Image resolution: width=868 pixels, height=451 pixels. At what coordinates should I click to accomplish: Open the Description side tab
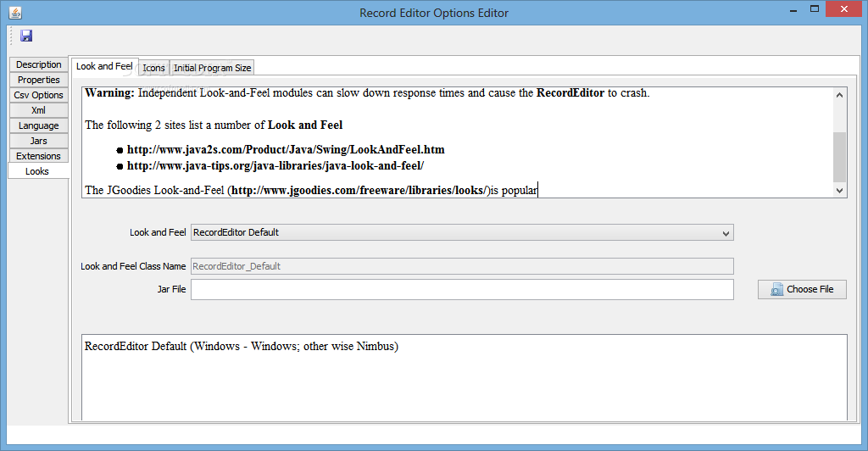coord(39,64)
